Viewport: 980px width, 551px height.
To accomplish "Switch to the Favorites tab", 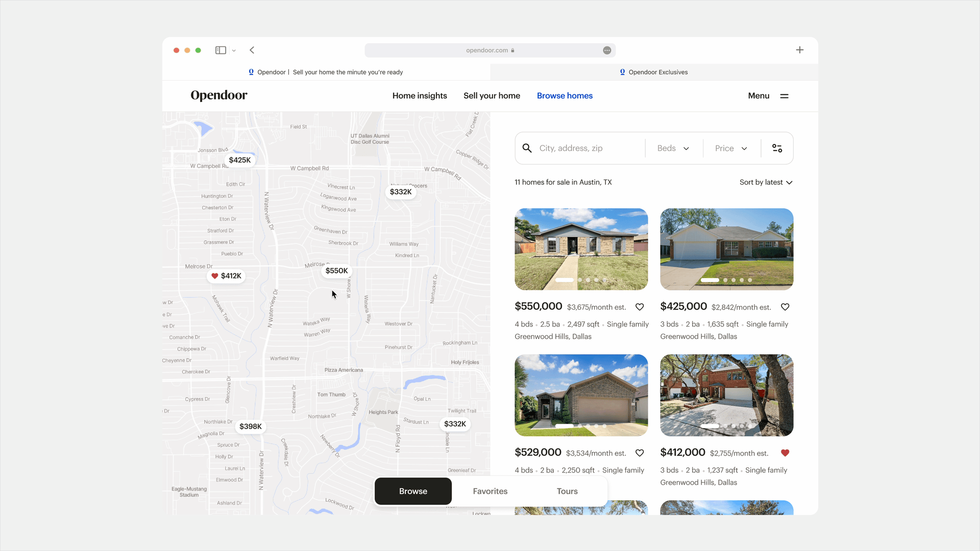I will (490, 491).
